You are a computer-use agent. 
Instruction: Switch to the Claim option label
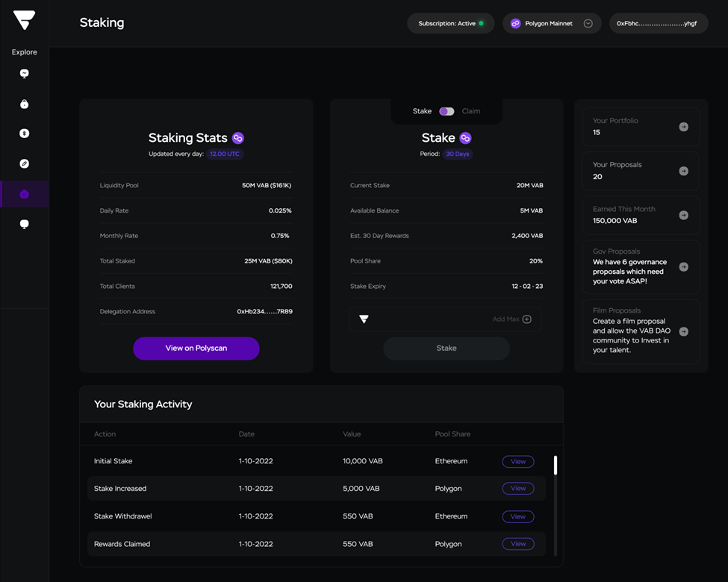coord(470,111)
